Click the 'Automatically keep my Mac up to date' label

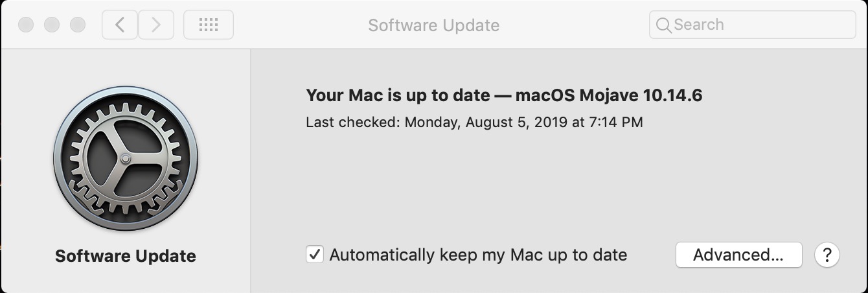click(478, 255)
